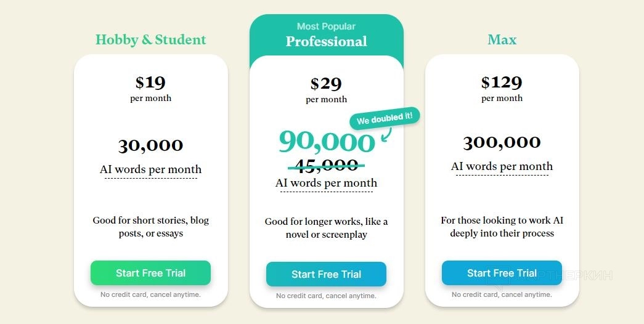Click 'AI words per month' under 90,000
644x324 pixels.
point(326,183)
